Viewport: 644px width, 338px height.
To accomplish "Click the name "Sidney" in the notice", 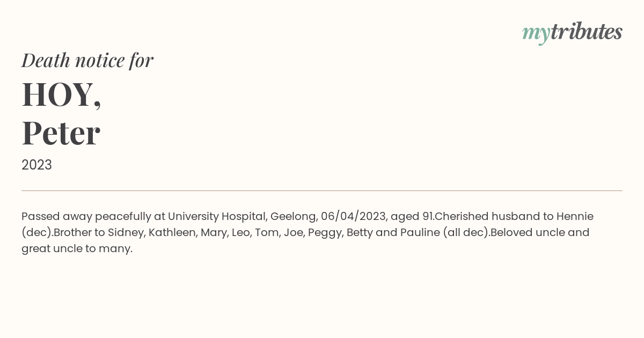I will click(x=126, y=233).
